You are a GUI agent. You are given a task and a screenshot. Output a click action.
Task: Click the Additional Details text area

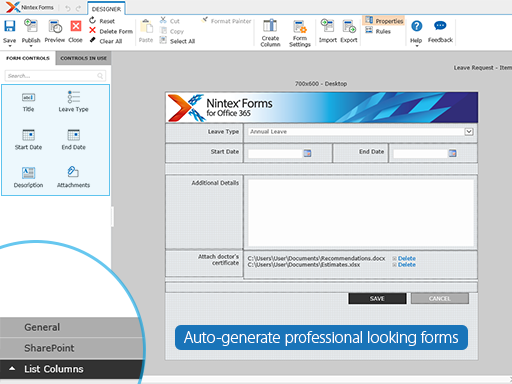(361, 213)
